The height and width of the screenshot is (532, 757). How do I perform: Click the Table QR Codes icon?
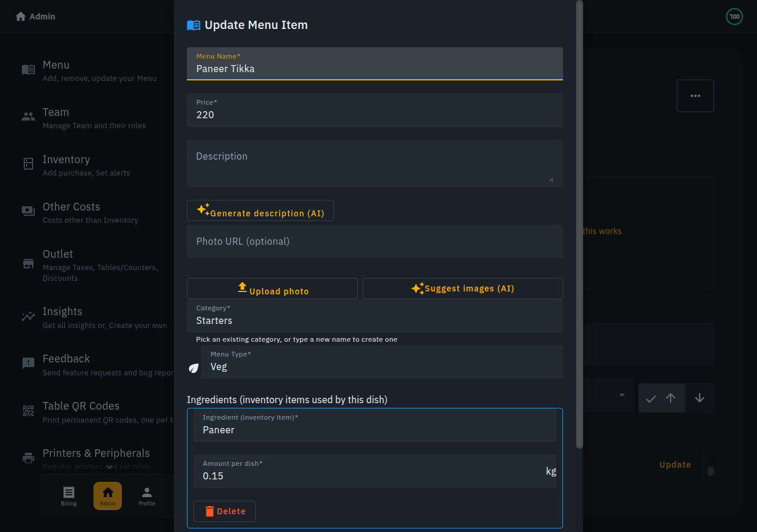coord(28,411)
